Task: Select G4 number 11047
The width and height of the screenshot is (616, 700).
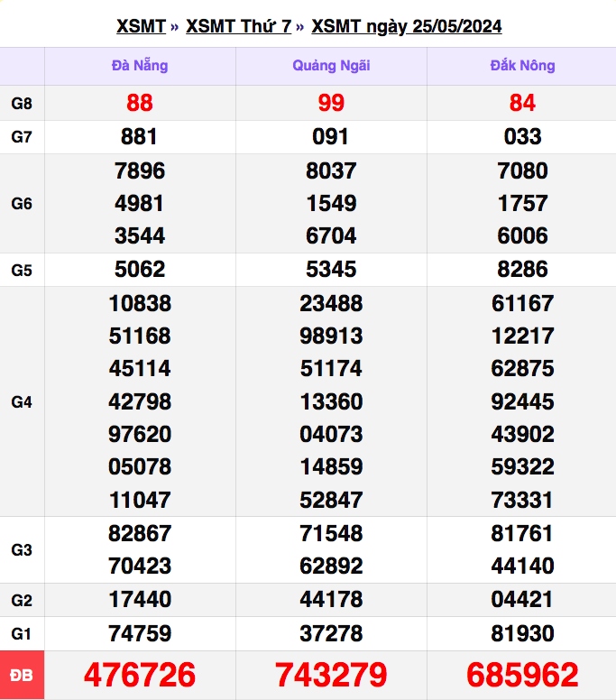Action: click(x=140, y=500)
